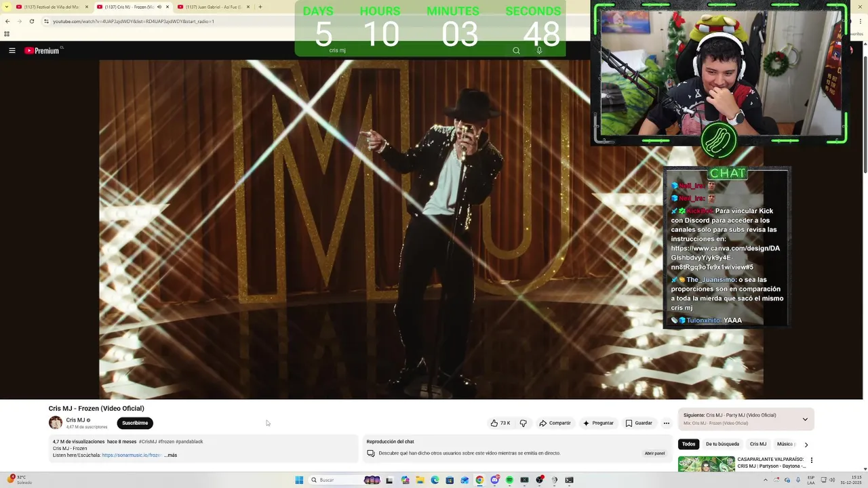Image resolution: width=868 pixels, height=488 pixels.
Task: Open Spotify from taskbar
Action: click(x=509, y=480)
